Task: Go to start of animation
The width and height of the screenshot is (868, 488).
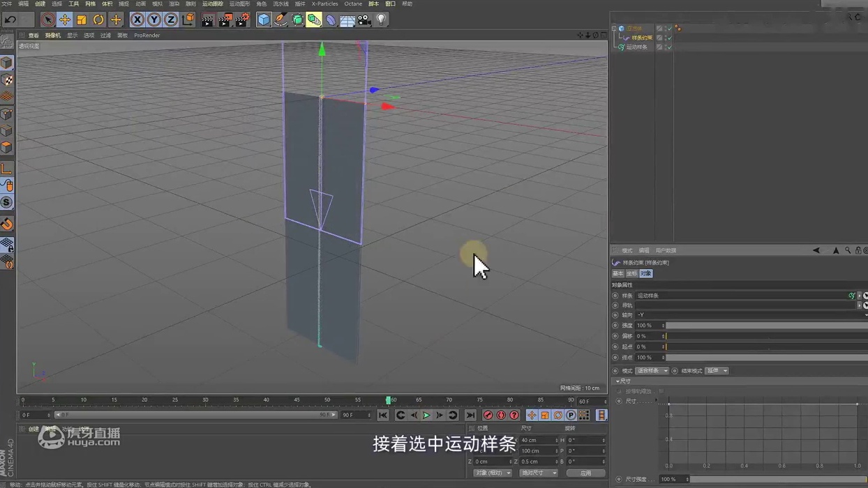Action: 383,415
